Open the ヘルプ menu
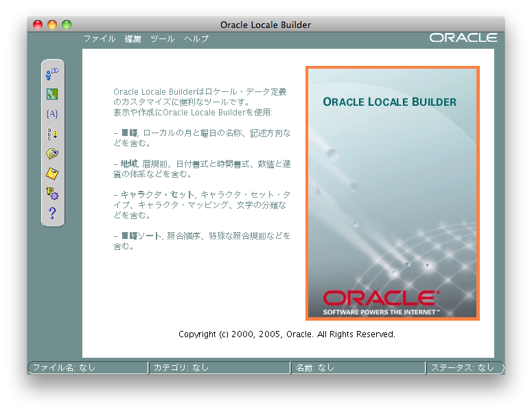 pyautogui.click(x=196, y=38)
